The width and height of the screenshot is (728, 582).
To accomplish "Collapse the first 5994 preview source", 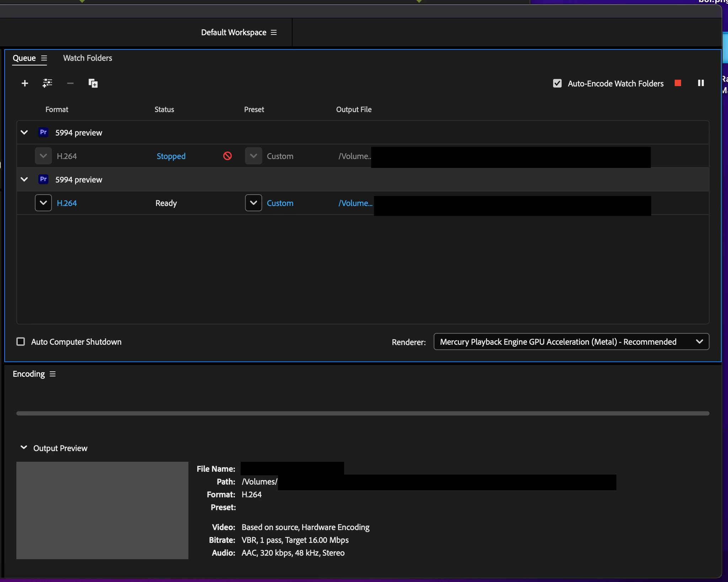I will coord(24,132).
